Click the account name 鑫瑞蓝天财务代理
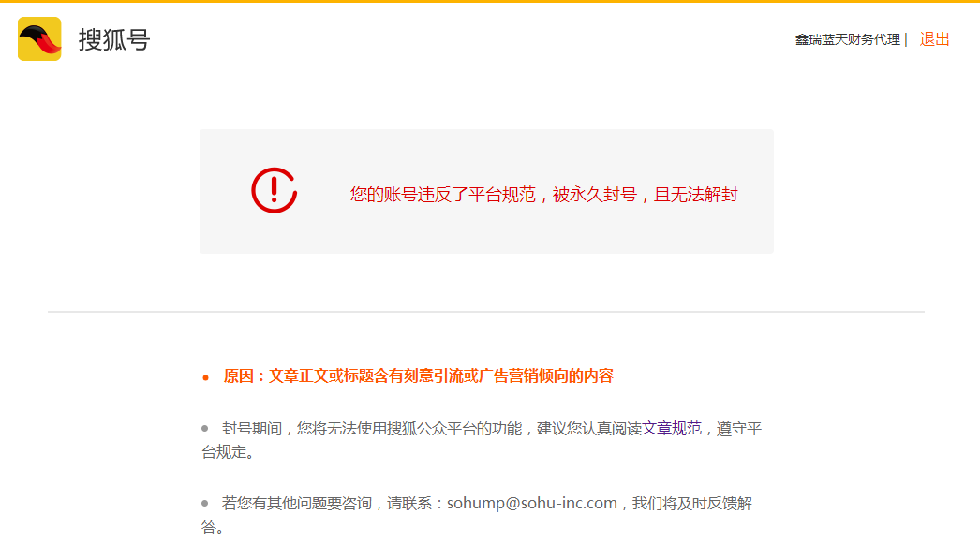The height and width of the screenshot is (544, 980). click(x=848, y=39)
